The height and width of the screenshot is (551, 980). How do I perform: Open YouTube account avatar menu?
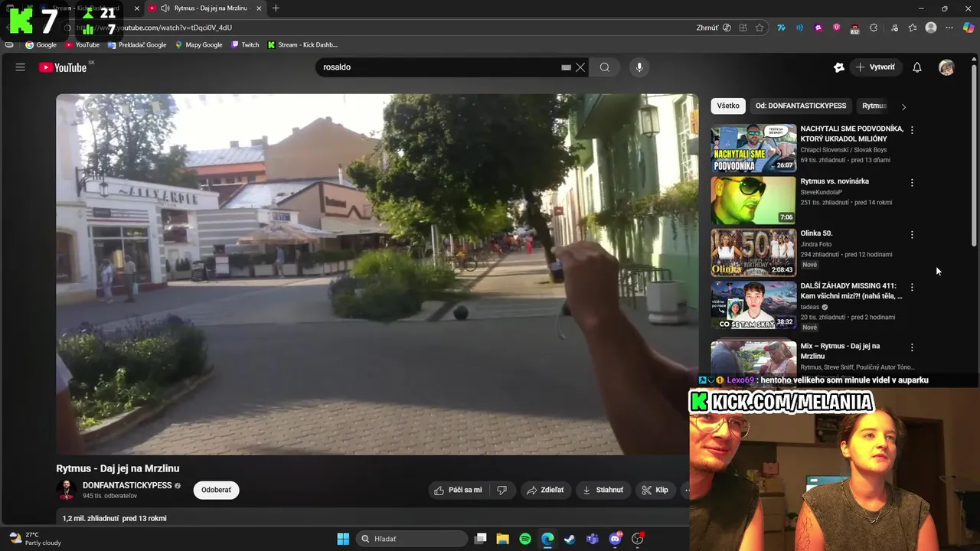click(x=947, y=67)
